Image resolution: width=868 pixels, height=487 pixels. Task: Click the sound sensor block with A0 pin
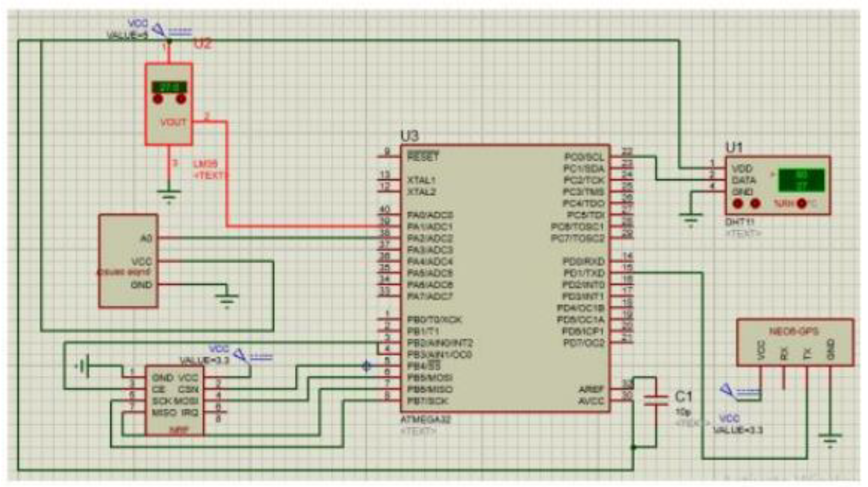click(128, 261)
